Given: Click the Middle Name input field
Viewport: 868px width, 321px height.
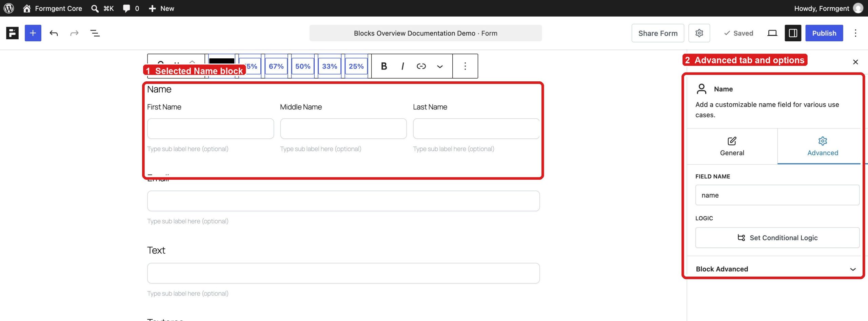Looking at the screenshot, I should coord(343,128).
